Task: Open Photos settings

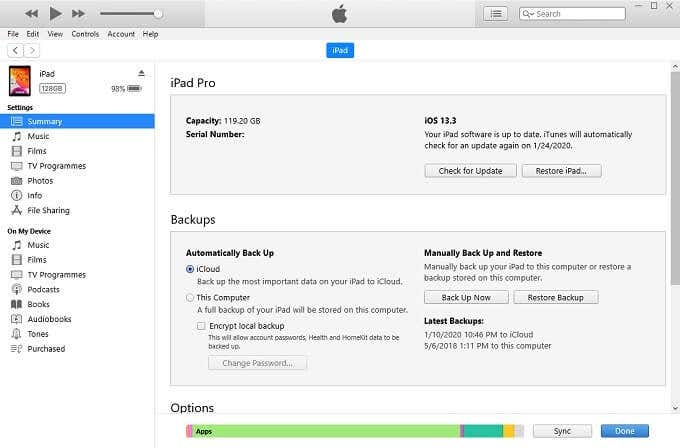Action: point(40,180)
